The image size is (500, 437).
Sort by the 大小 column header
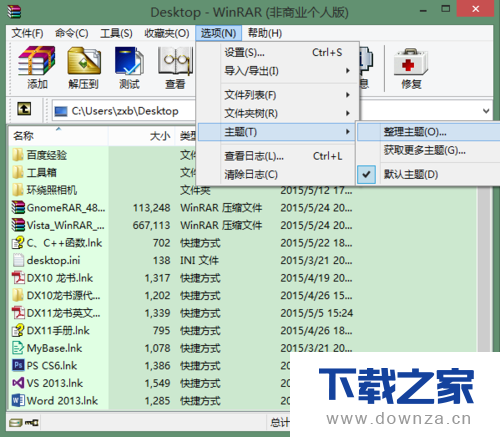point(141,136)
